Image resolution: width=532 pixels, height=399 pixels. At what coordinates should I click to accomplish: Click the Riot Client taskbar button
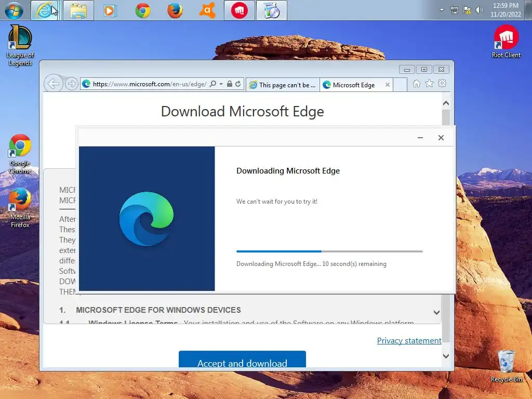coord(239,10)
